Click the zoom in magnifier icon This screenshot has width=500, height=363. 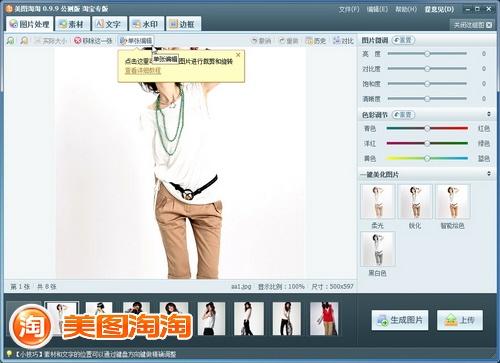[11, 41]
